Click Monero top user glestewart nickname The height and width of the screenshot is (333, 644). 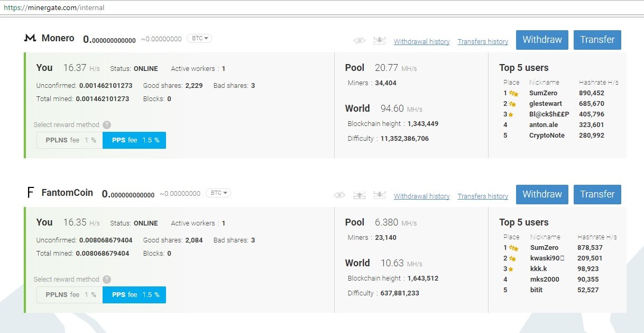[x=546, y=104]
